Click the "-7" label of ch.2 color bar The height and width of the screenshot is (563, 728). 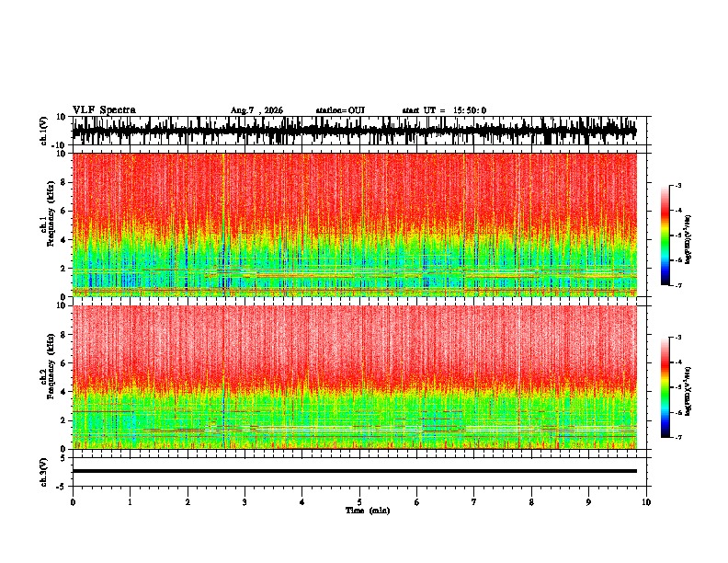678,437
